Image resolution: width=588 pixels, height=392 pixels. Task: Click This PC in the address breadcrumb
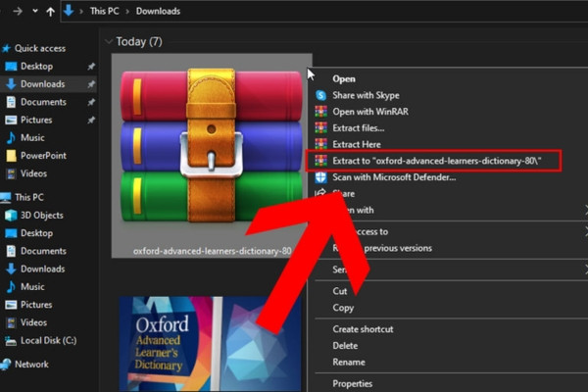(x=104, y=11)
